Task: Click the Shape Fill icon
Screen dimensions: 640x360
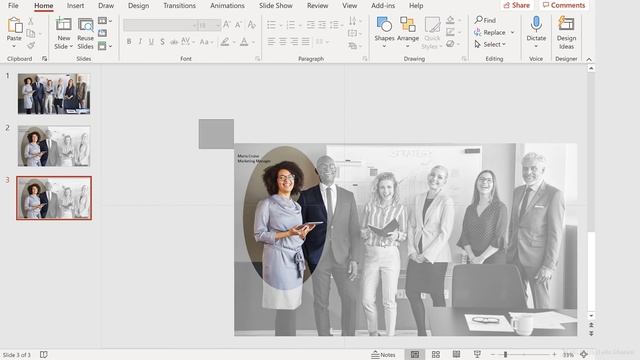Action: coord(450,20)
